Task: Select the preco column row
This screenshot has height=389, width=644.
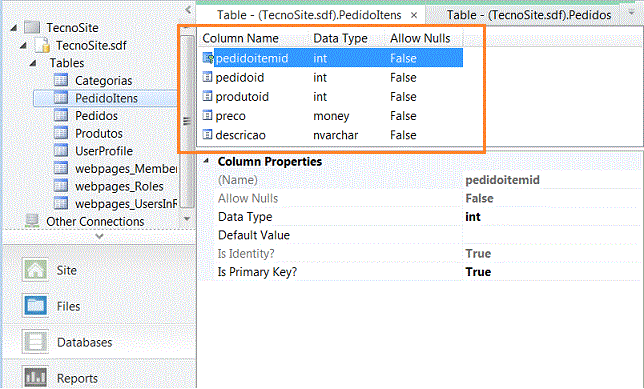Action: 332,116
